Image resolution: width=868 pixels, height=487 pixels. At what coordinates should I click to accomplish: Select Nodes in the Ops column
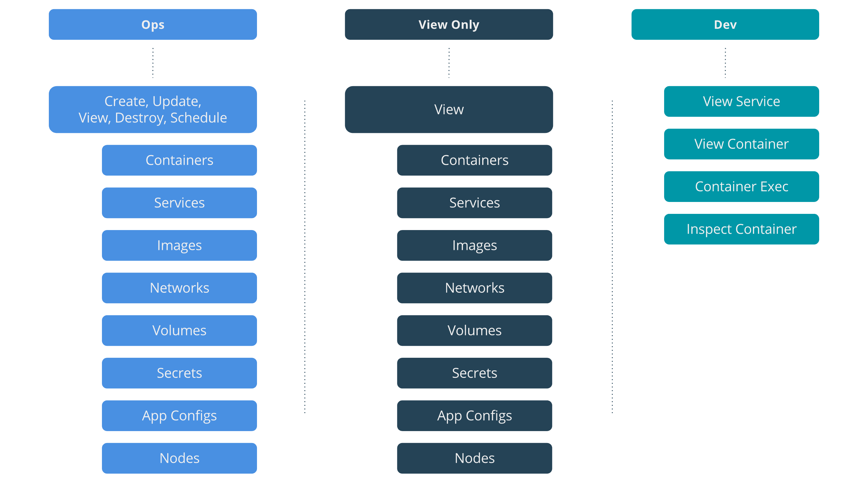pyautogui.click(x=179, y=458)
